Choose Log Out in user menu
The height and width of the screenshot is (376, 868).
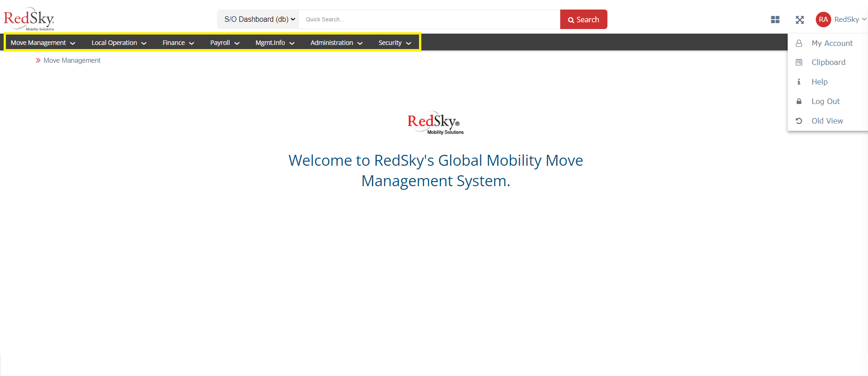pos(825,101)
